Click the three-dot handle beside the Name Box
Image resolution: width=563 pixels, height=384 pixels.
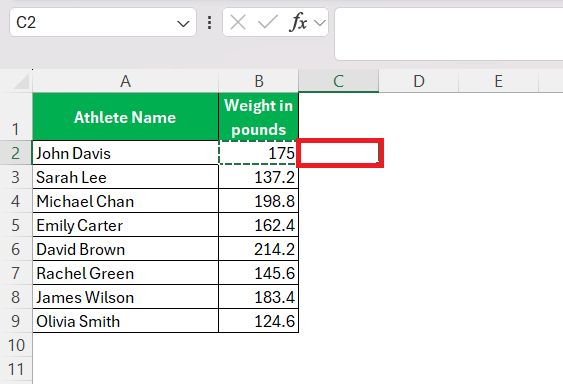point(209,23)
